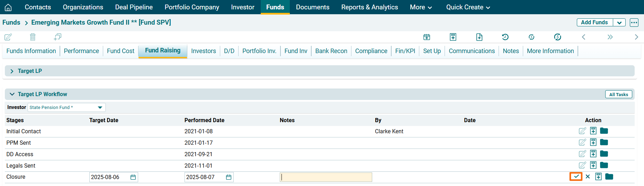Switch to the Investors tab
644x186 pixels.
pyautogui.click(x=203, y=51)
